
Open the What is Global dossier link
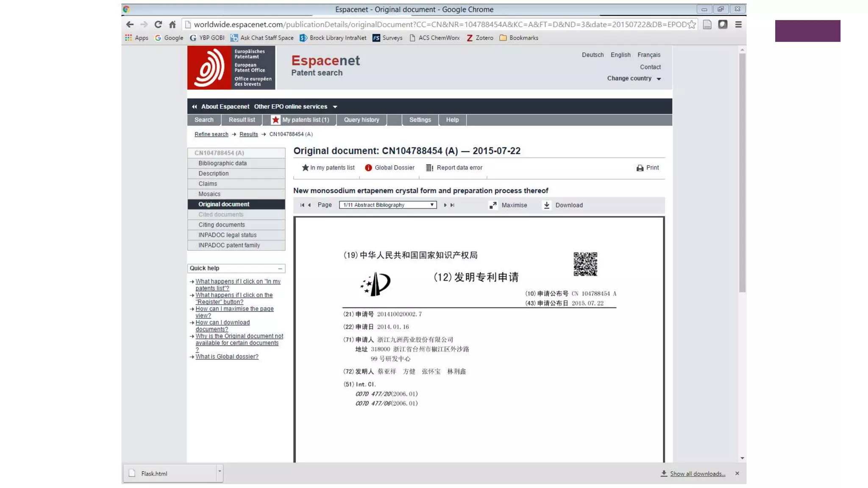tap(227, 357)
